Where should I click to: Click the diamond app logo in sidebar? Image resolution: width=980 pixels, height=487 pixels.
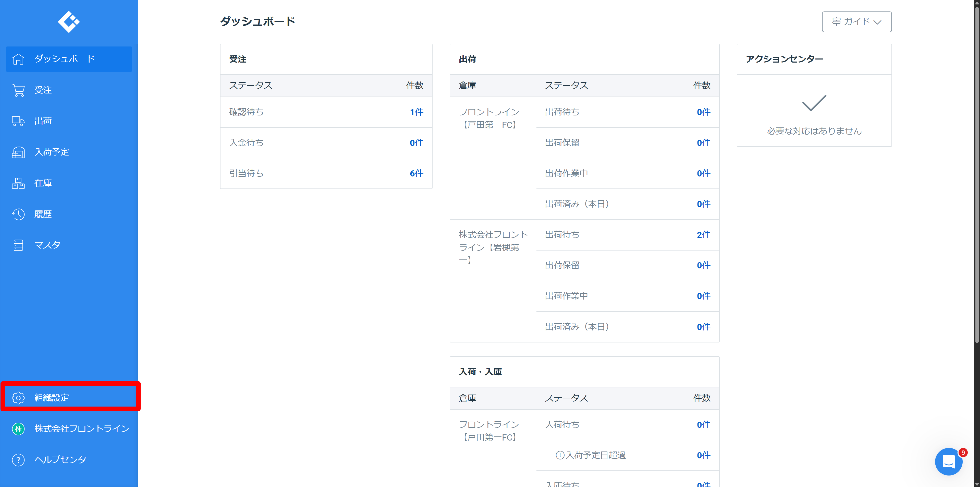click(x=69, y=22)
